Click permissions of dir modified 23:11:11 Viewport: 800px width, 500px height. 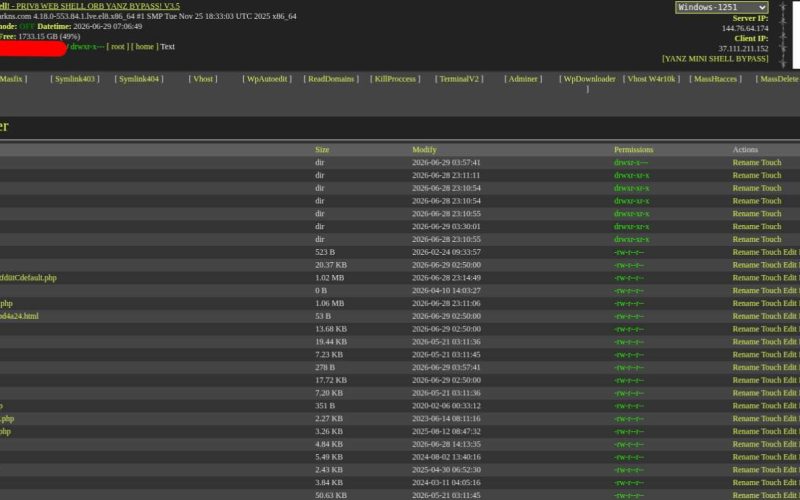coord(632,176)
